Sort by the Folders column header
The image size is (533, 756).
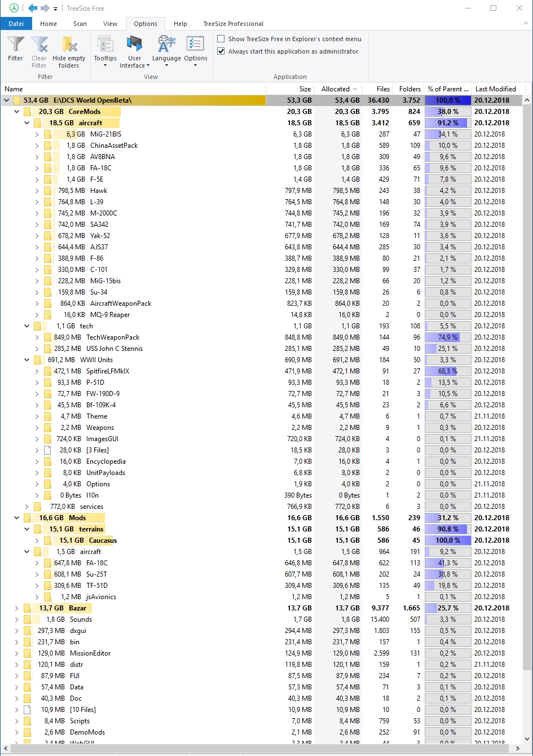click(408, 89)
